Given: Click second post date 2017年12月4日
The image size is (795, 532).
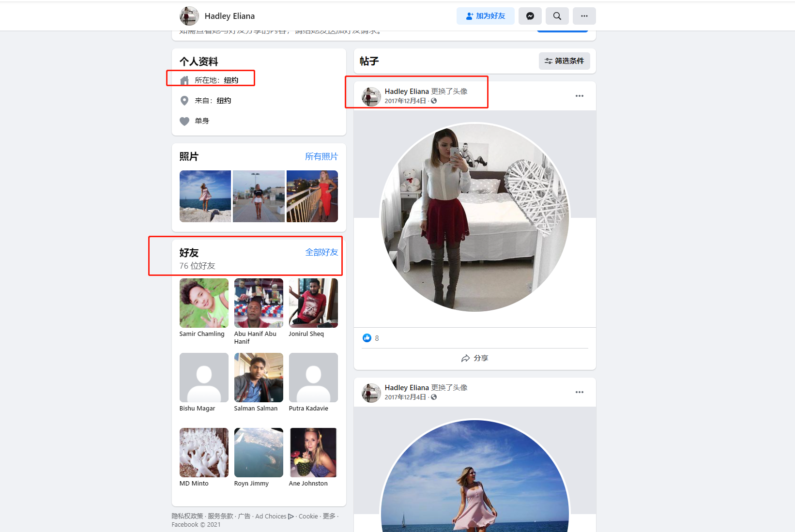Looking at the screenshot, I should [405, 397].
